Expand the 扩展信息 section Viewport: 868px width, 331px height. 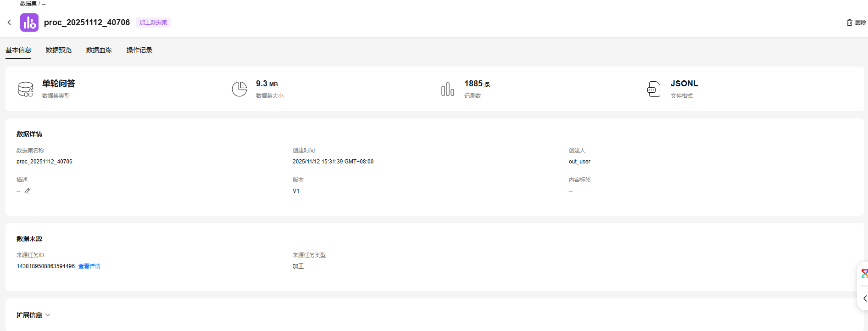33,315
